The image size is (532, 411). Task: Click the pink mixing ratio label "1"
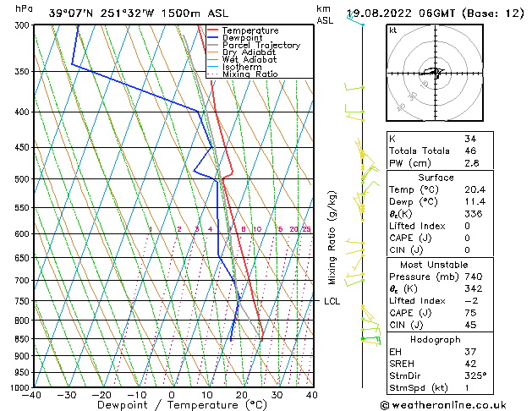[x=151, y=229]
